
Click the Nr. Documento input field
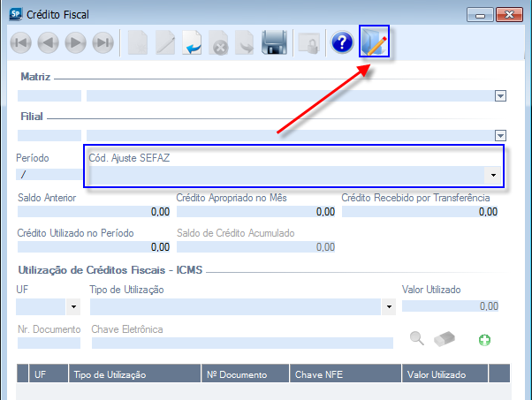pyautogui.click(x=49, y=343)
